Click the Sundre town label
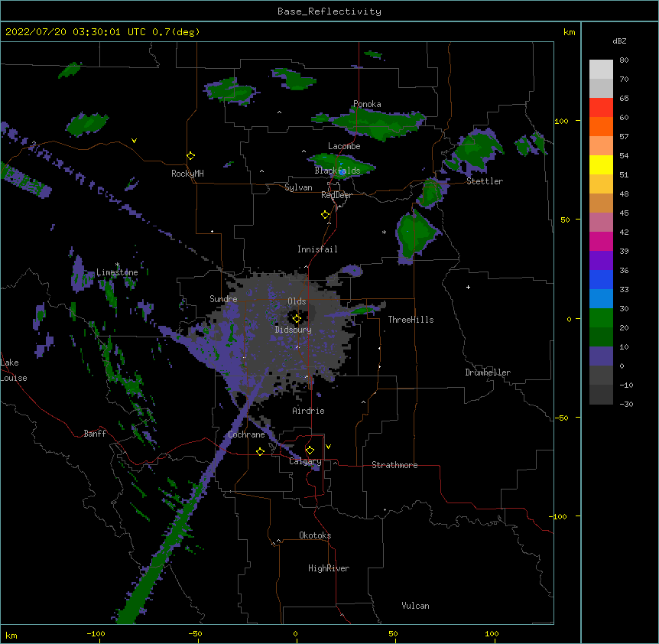Viewport: 659px width, 644px height. point(223,299)
